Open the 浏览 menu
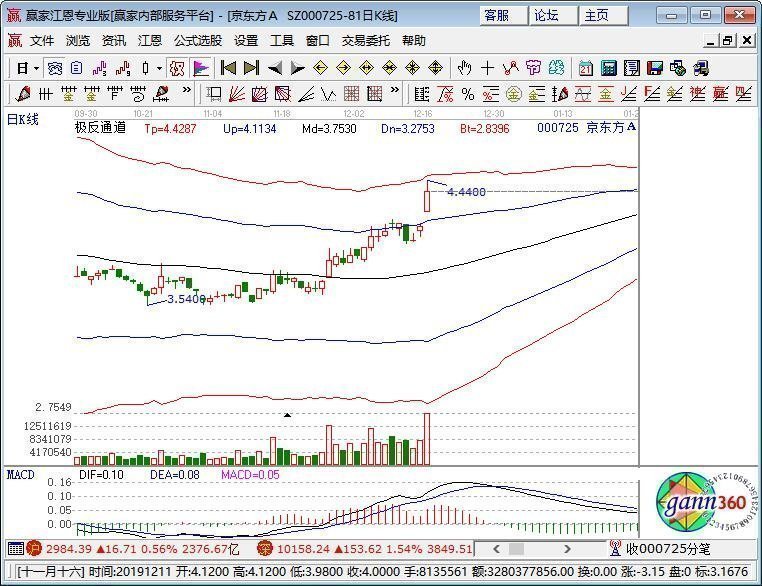 point(78,41)
